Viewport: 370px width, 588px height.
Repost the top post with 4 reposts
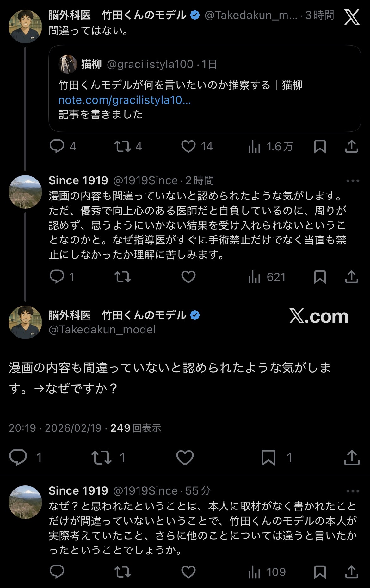pos(123,146)
